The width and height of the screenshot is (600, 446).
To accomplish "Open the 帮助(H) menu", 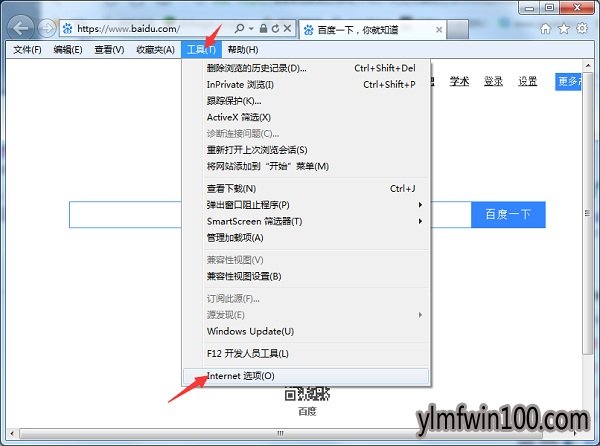I will pyautogui.click(x=243, y=50).
